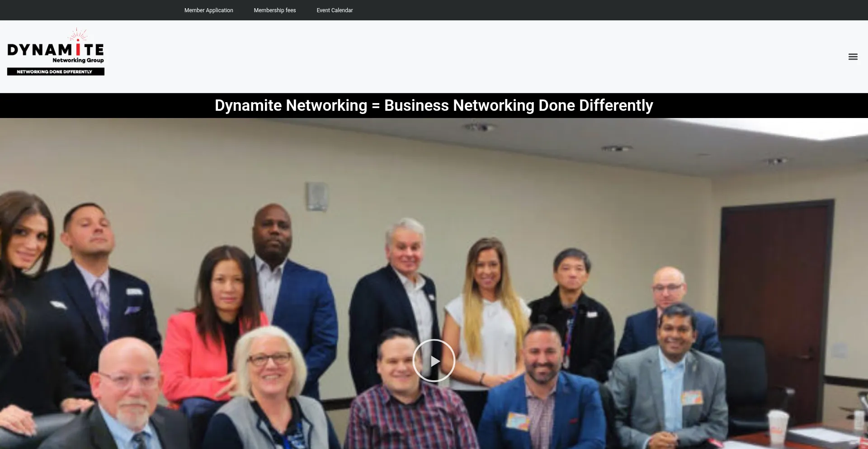The height and width of the screenshot is (449, 868).
Task: Click the Dynamite Networking Group logo
Action: click(x=56, y=52)
